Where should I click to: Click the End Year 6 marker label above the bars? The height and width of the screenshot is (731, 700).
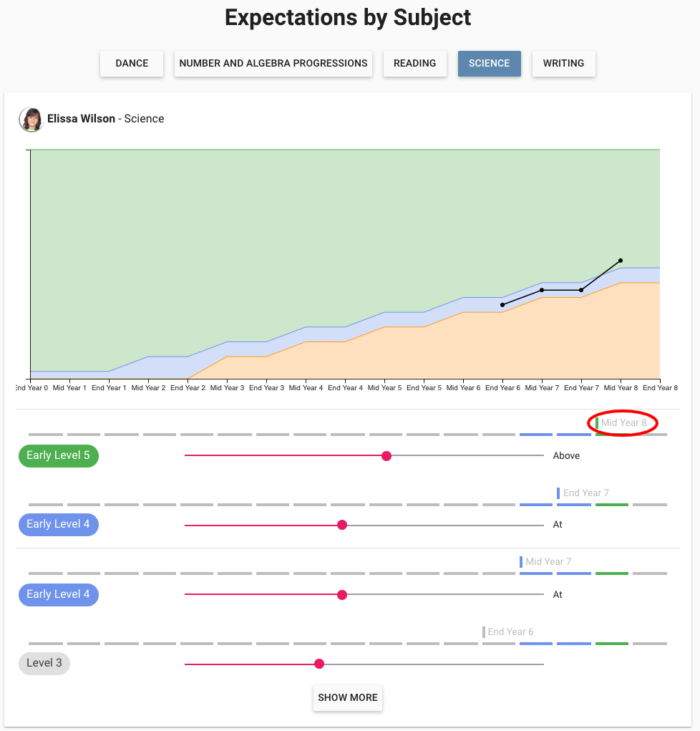point(510,631)
